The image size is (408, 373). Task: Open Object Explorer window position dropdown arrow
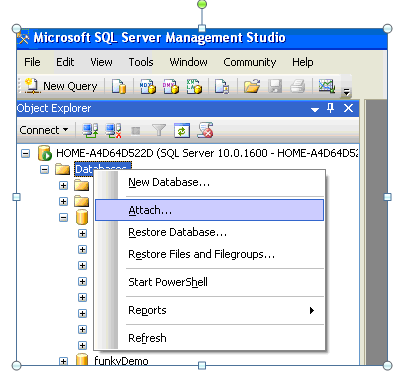point(315,109)
